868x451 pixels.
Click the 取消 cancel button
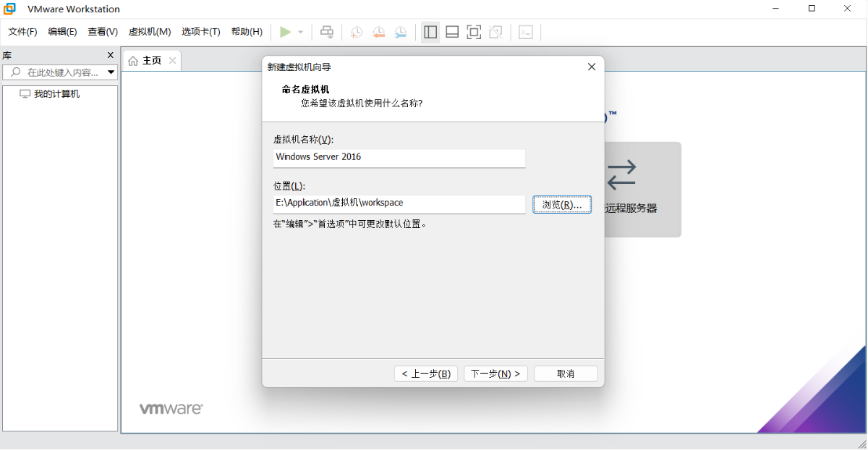coord(566,374)
